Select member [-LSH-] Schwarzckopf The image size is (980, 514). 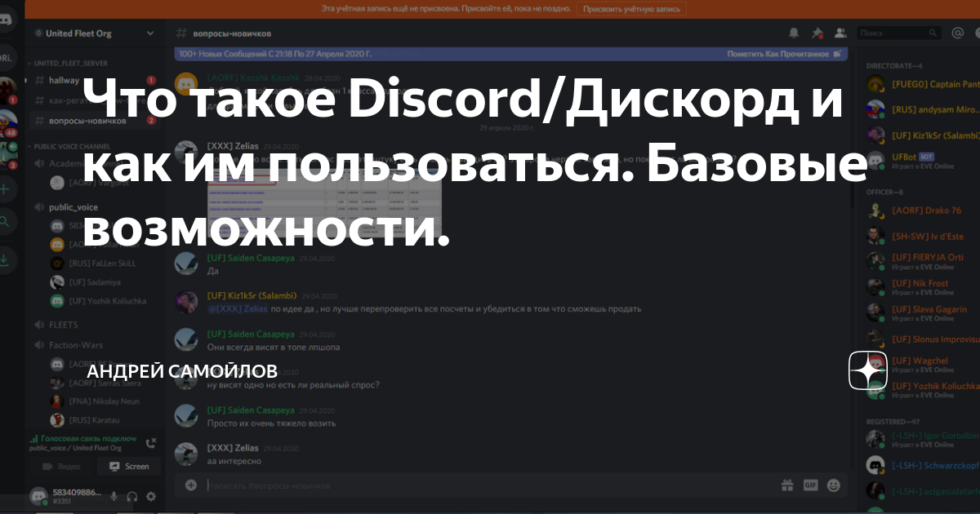point(923,466)
